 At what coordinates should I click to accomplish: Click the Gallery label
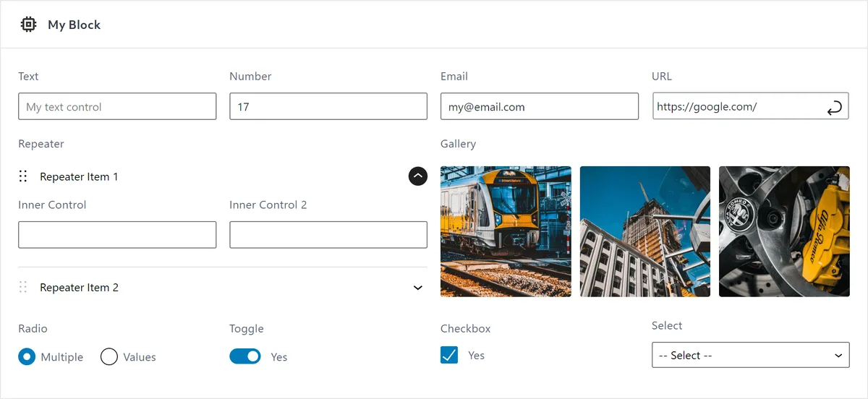pos(458,144)
